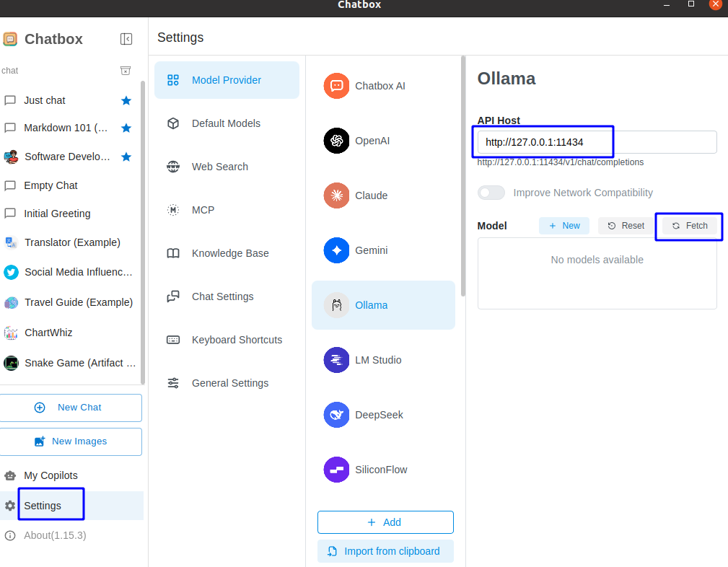Add a New model
This screenshot has height=567, width=728.
tap(564, 226)
